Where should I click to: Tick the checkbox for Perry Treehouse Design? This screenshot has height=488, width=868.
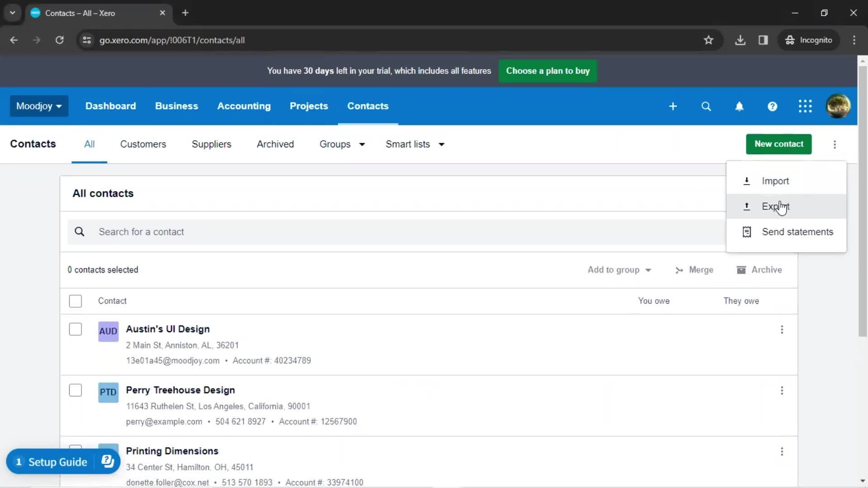pos(75,390)
